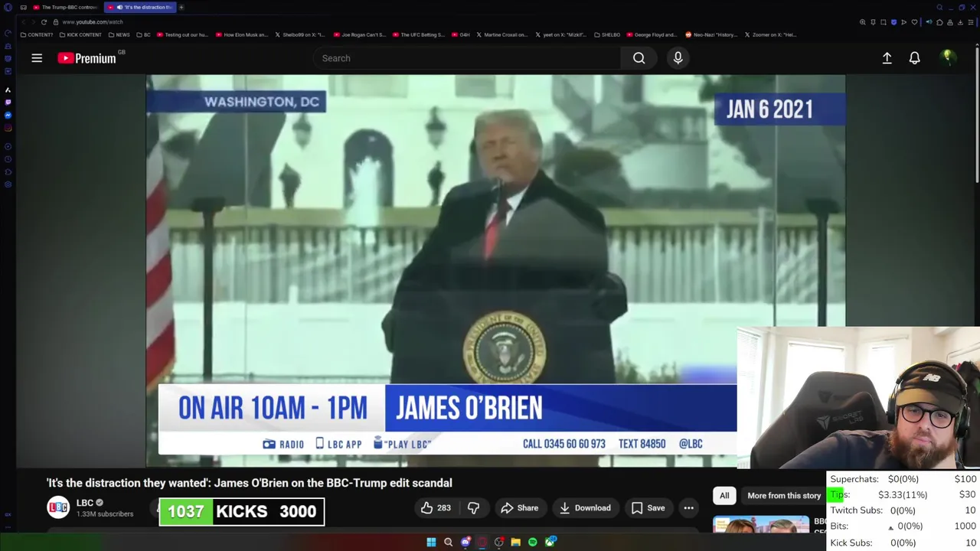Open the YouTube create/upload icon

point(887,58)
